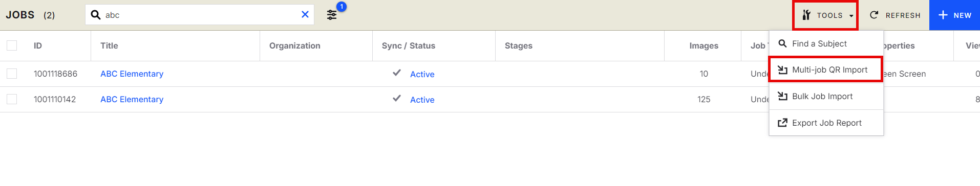Click into the abc search field
980x186 pixels.
click(x=200, y=15)
